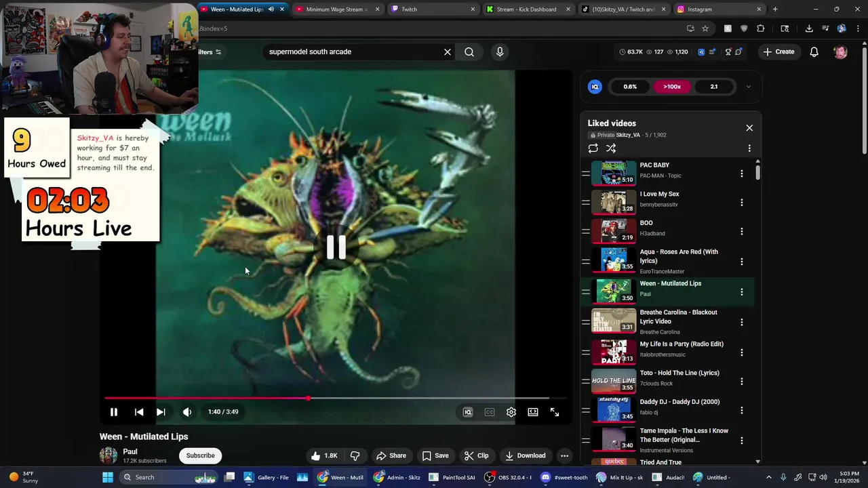Switch to Stream - Kick Dashboard tab

(x=528, y=9)
